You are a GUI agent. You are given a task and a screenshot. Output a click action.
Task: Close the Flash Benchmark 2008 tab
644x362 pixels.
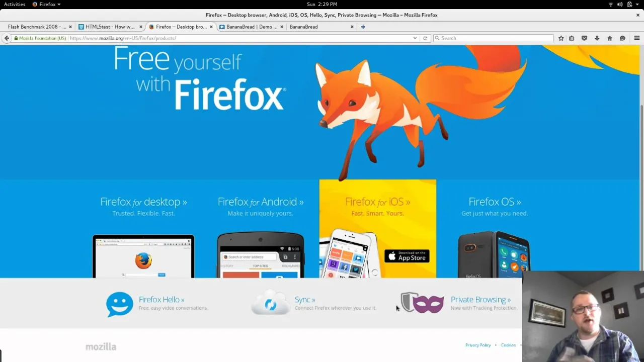click(70, 27)
